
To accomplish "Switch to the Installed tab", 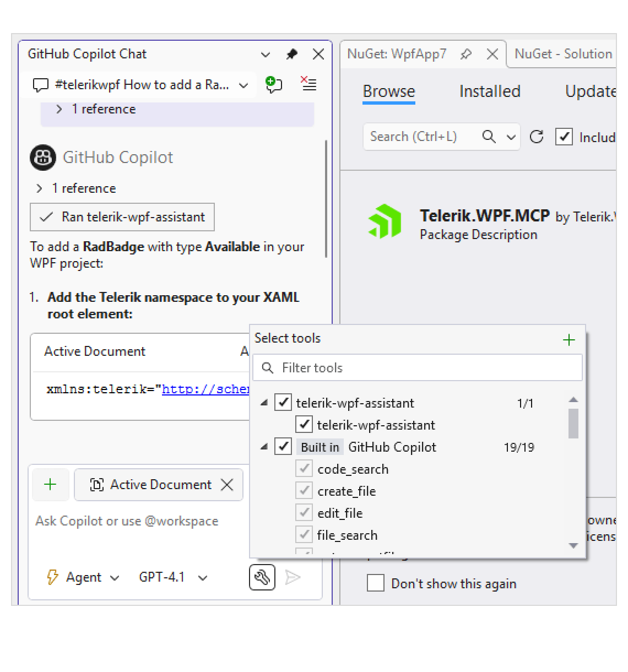I will (x=489, y=91).
